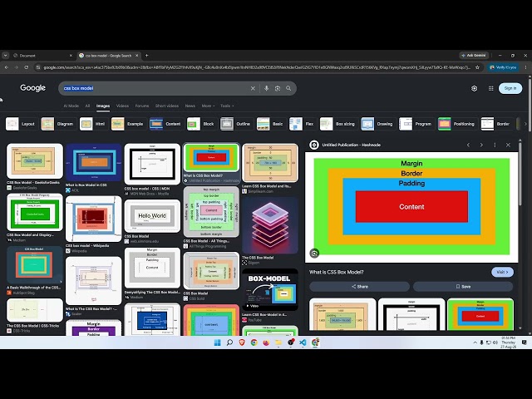Select the All results tab
The height and width of the screenshot is (399, 532).
[87, 106]
